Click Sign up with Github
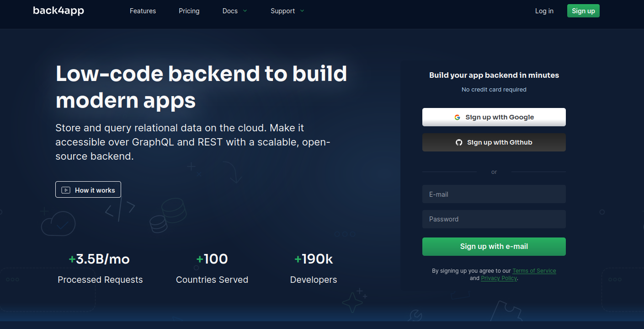The image size is (644, 329). click(x=494, y=142)
